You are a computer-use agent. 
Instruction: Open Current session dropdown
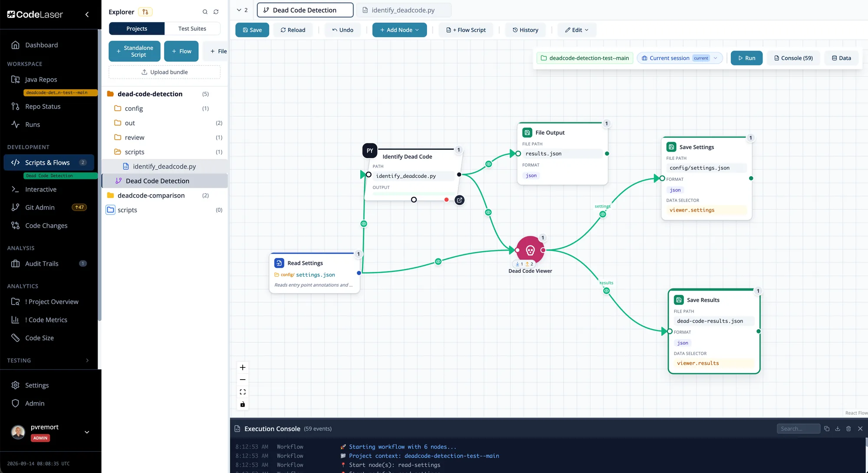tap(680, 58)
